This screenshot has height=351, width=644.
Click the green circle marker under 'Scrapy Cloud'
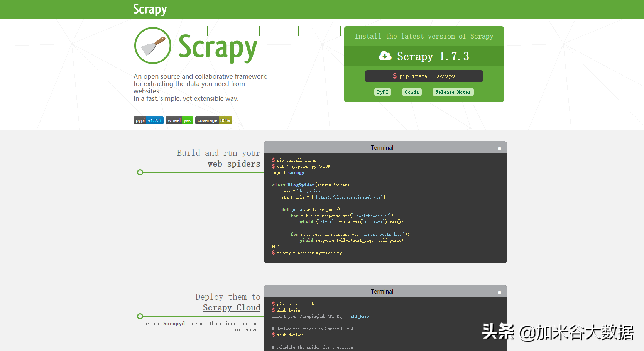point(140,316)
